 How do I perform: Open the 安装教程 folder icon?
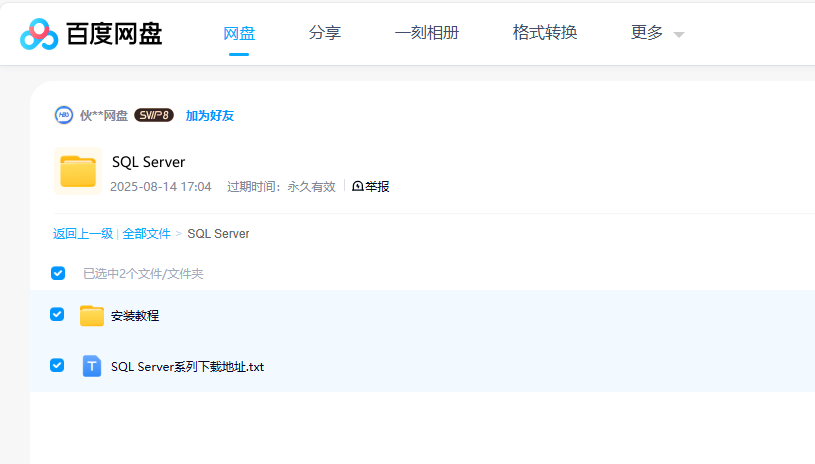point(92,316)
